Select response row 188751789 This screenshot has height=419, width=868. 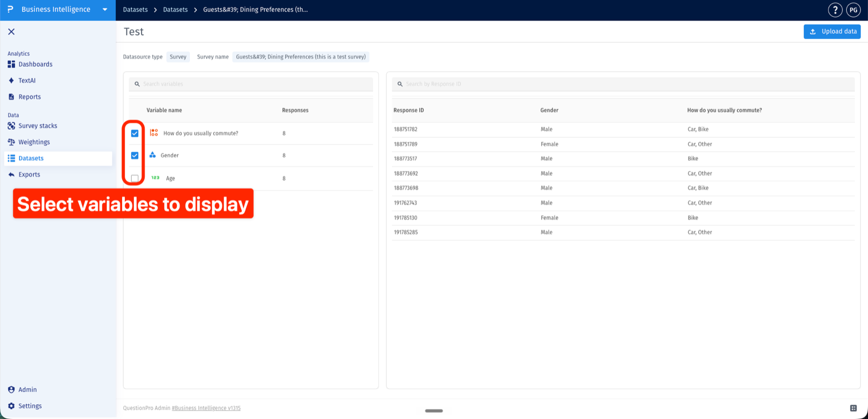pyautogui.click(x=623, y=144)
